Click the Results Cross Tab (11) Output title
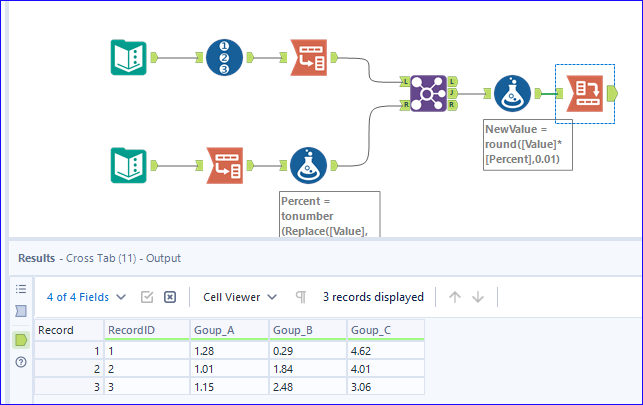This screenshot has width=643, height=405. (99, 258)
